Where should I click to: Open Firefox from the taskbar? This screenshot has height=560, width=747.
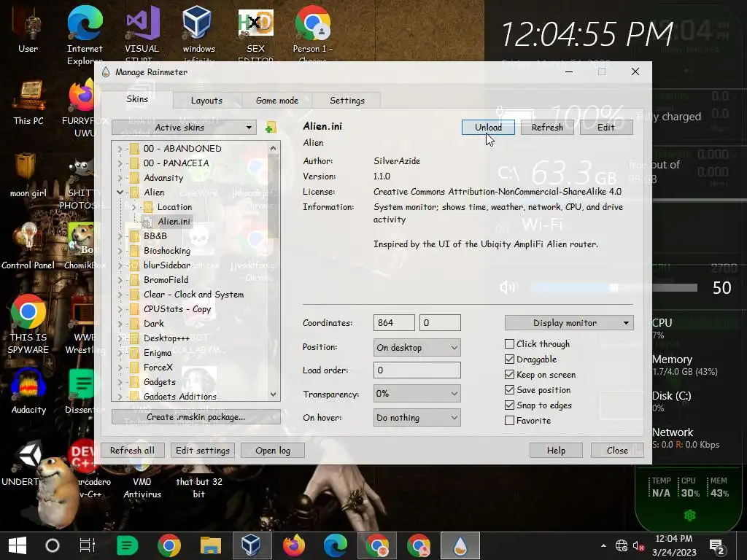point(293,545)
